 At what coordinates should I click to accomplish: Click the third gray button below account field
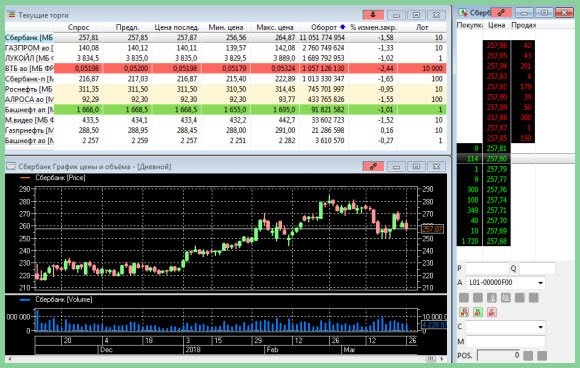pos(492,297)
